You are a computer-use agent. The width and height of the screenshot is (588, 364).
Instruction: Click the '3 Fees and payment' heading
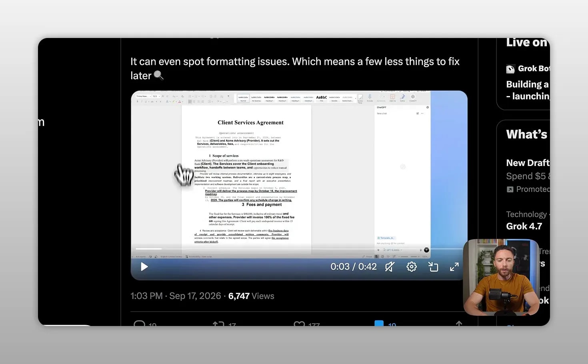(x=262, y=205)
